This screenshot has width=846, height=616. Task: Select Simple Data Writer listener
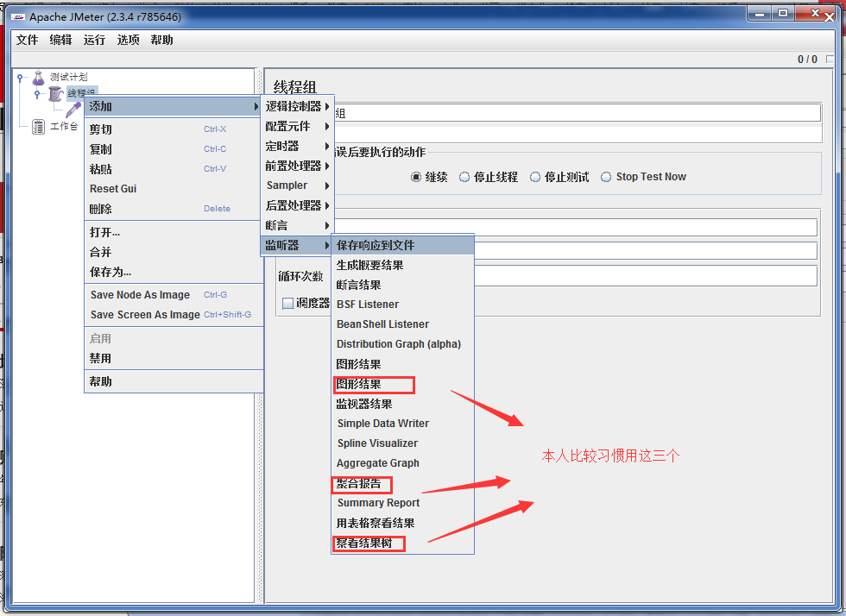402,424
